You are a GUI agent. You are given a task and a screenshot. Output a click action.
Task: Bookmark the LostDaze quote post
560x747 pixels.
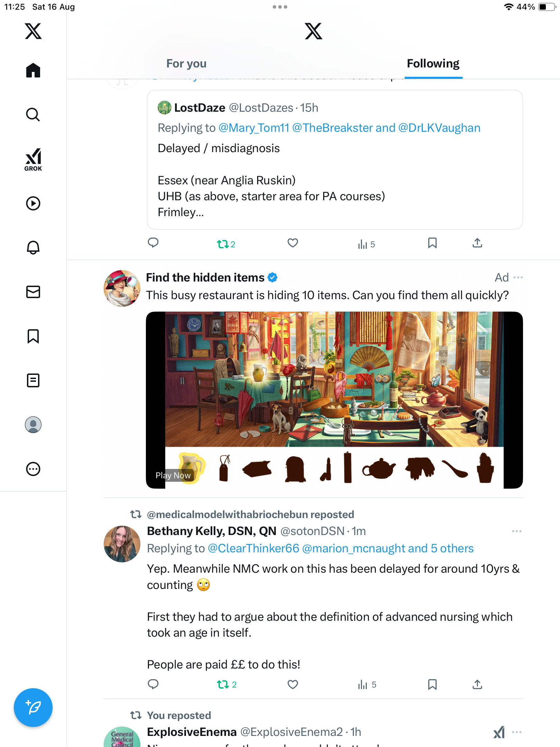[x=432, y=243]
